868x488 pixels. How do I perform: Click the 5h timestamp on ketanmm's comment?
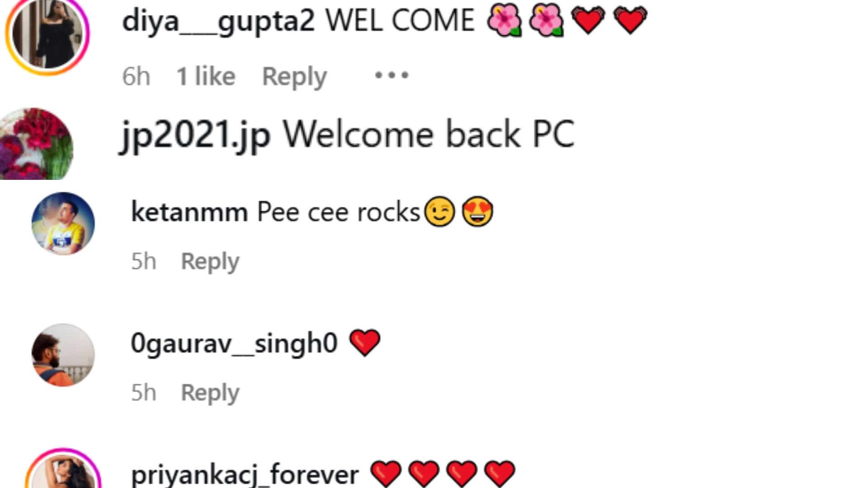pyautogui.click(x=144, y=261)
